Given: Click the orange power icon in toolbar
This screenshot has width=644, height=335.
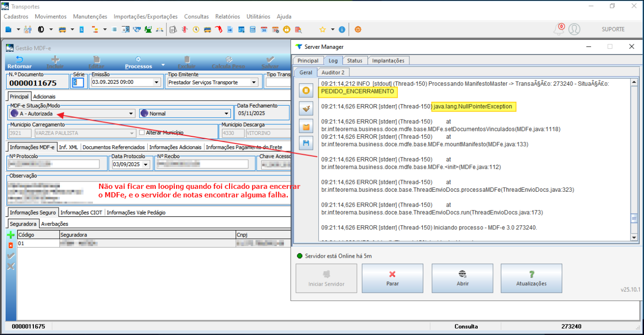Looking at the screenshot, I should click(358, 29).
